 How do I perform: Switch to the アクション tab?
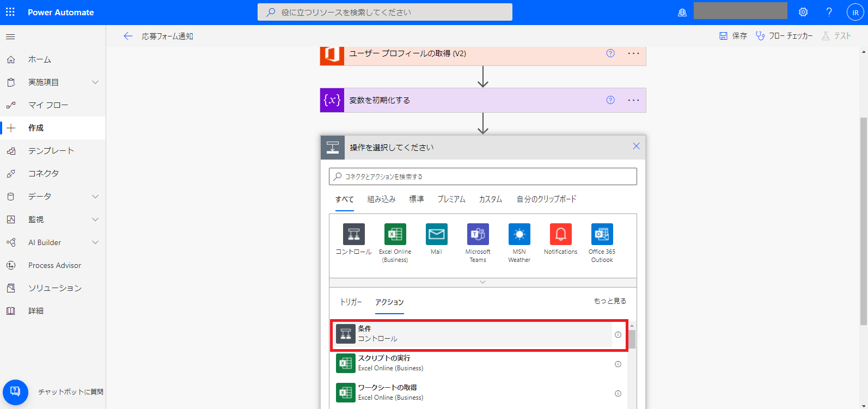point(389,302)
